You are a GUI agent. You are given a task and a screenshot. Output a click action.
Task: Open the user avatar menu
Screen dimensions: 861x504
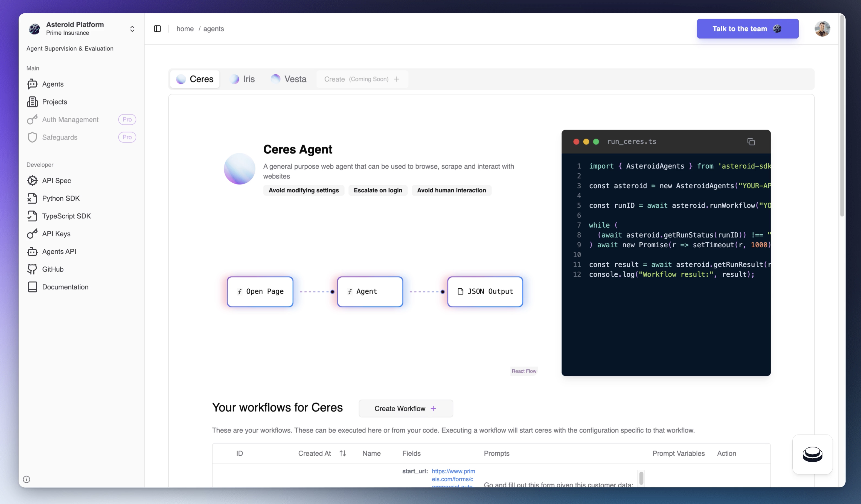pyautogui.click(x=822, y=29)
